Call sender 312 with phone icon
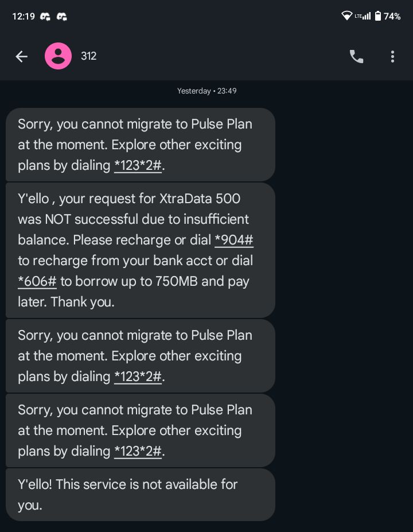Screen dimensions: 413x532 [x=356, y=56]
